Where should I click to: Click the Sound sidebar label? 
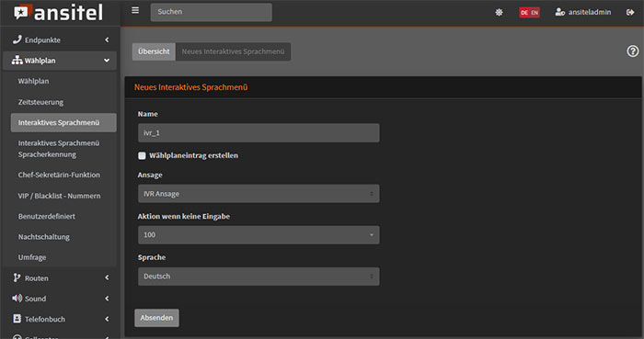coord(35,299)
